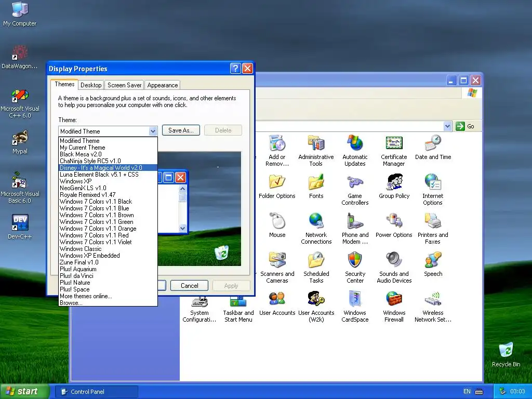
Task: Open Speech settings icon
Action: [x=433, y=264]
